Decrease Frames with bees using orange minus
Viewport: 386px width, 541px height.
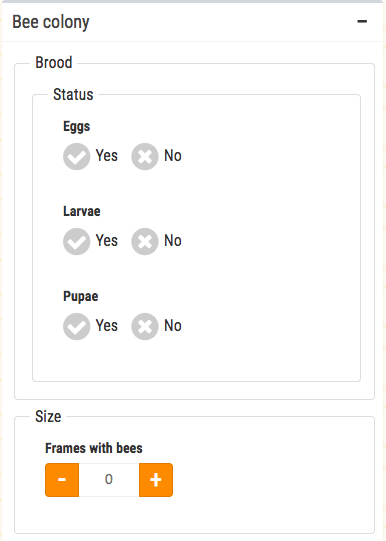[62, 480]
